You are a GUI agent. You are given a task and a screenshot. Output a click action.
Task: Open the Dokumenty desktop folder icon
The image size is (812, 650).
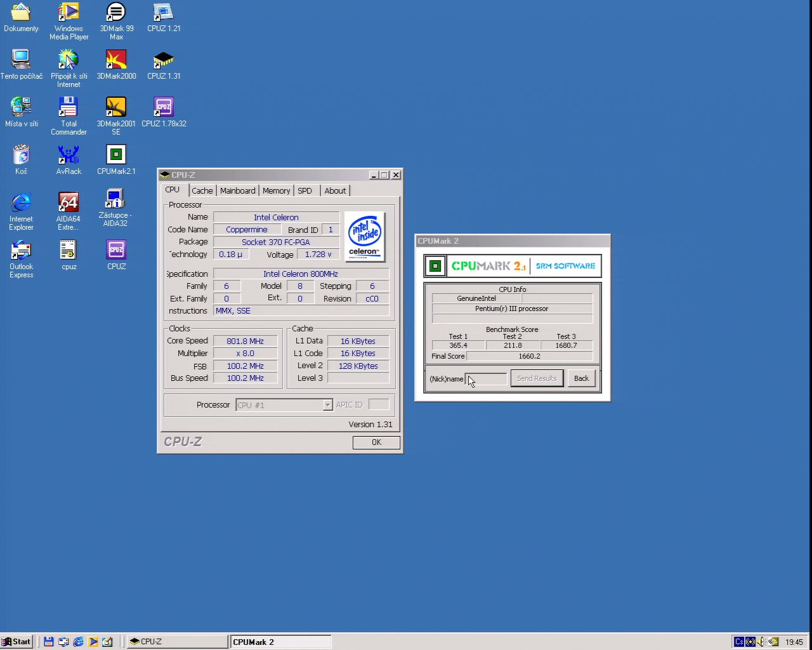tap(21, 17)
